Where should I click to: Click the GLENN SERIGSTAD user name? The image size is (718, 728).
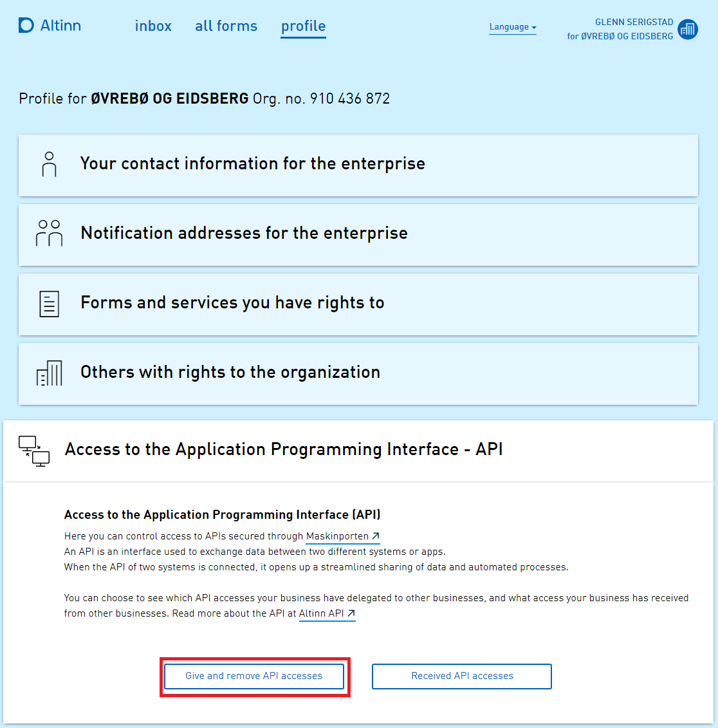634,22
